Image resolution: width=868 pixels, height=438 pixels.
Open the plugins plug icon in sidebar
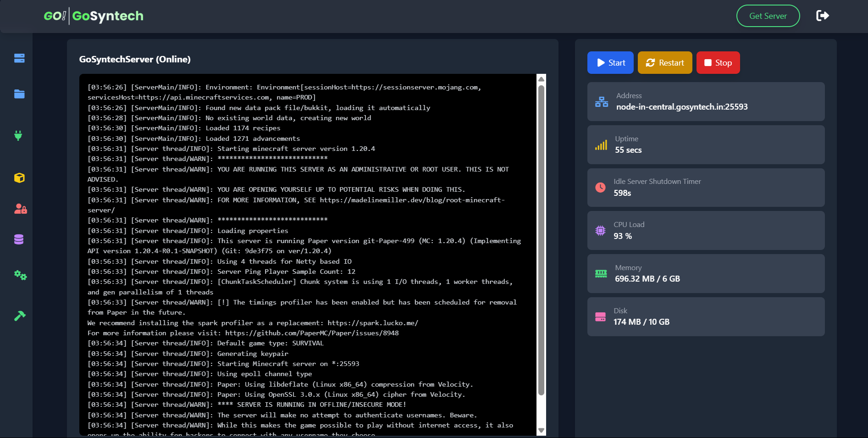click(x=18, y=135)
